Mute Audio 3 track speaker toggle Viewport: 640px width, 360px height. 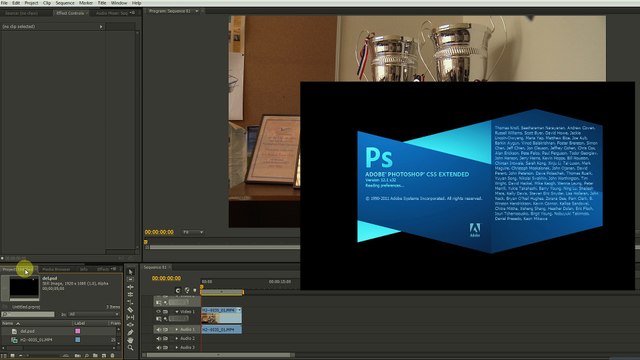[x=159, y=347]
